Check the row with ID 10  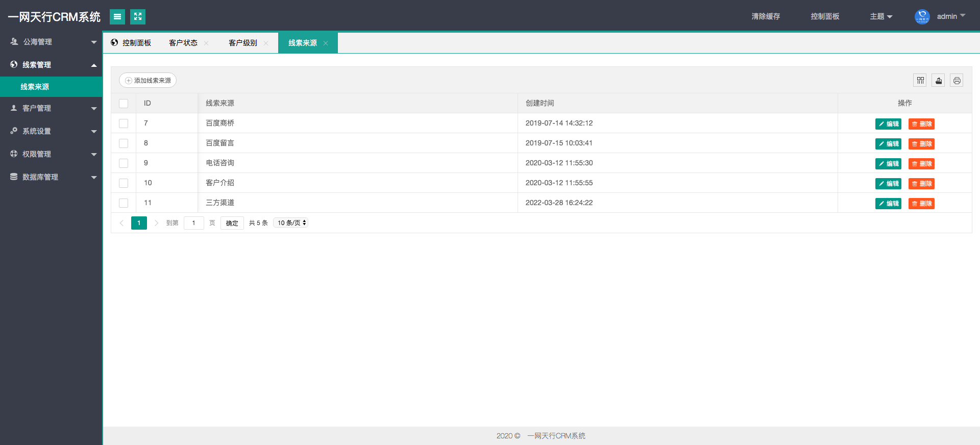tap(124, 183)
